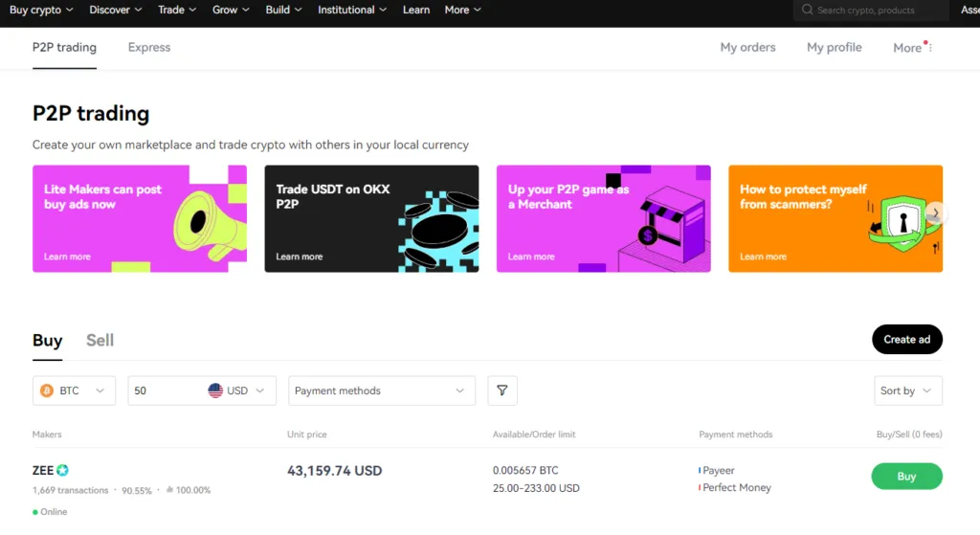Learn more on Merchant banner
Image resolution: width=980 pixels, height=535 pixels.
pos(530,256)
